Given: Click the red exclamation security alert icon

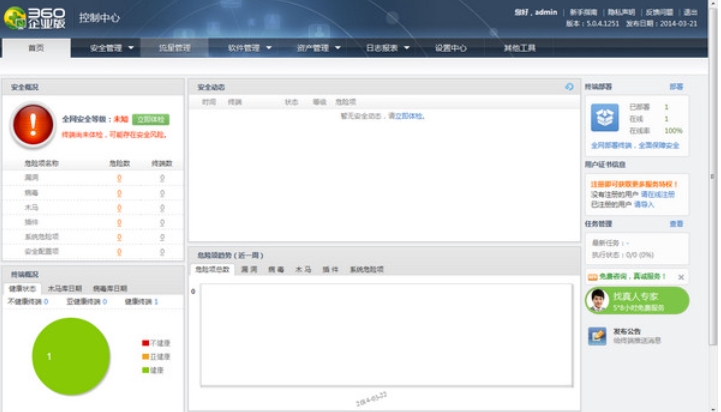Looking at the screenshot, I should (x=33, y=126).
